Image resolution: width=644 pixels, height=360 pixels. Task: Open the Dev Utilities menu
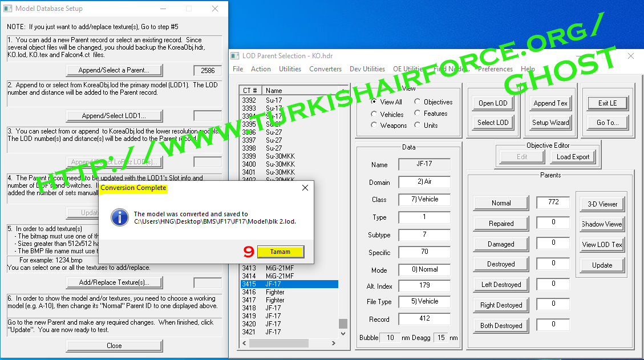pyautogui.click(x=367, y=69)
